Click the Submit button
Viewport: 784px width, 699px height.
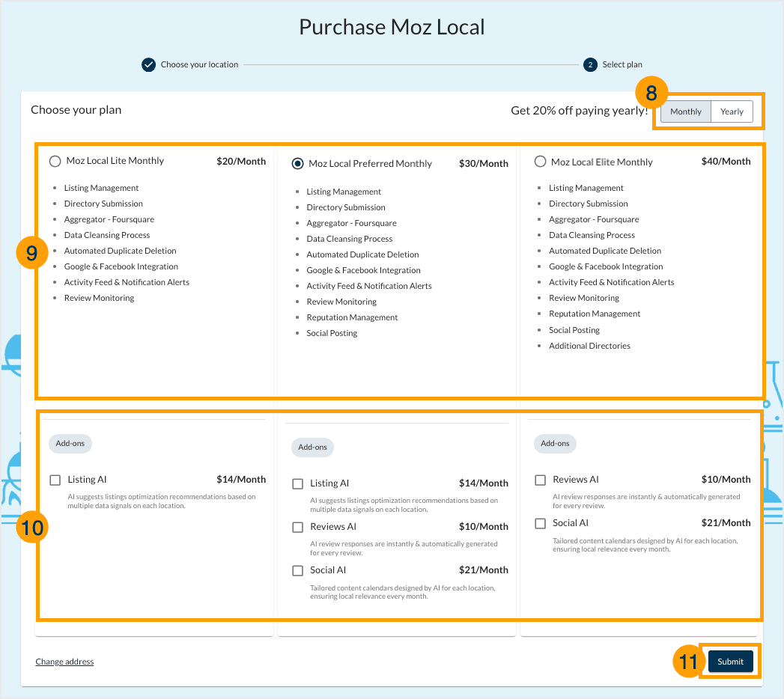point(730,661)
